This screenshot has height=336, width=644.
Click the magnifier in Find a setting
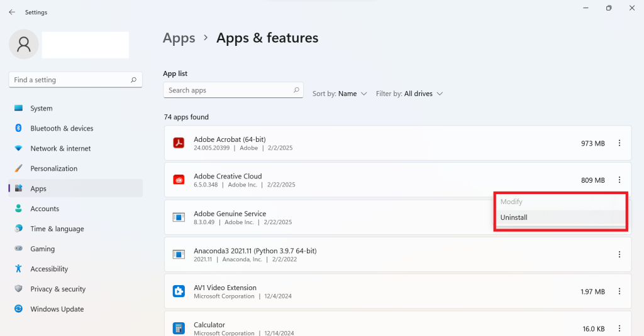(x=133, y=80)
